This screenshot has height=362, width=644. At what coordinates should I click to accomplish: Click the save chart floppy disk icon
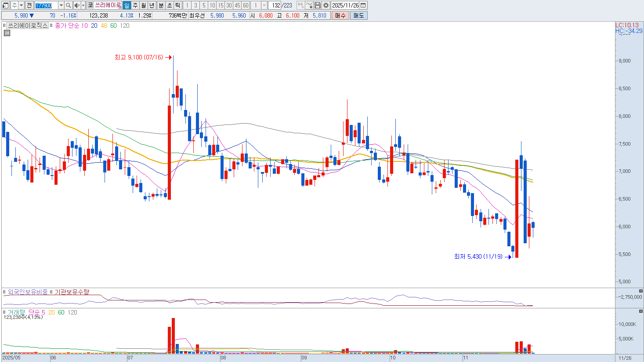click(318, 5)
